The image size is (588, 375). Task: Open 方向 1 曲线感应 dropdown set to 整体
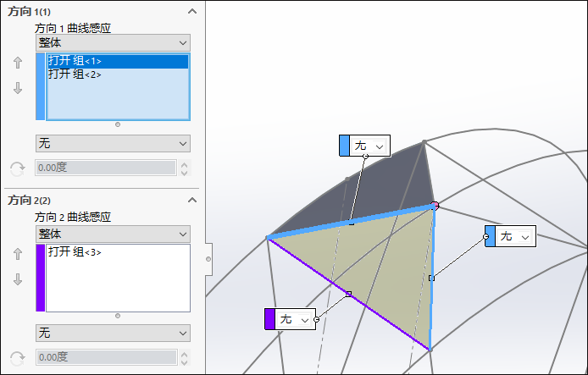click(x=113, y=42)
